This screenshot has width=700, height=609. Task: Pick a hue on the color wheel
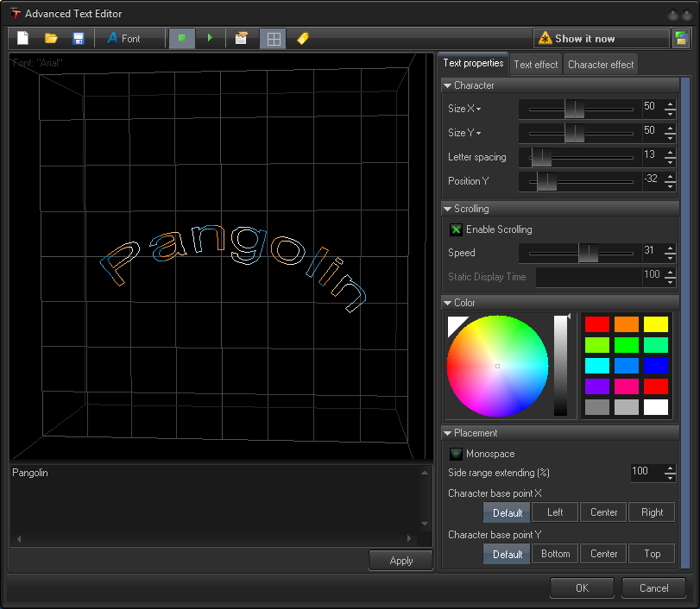[497, 366]
